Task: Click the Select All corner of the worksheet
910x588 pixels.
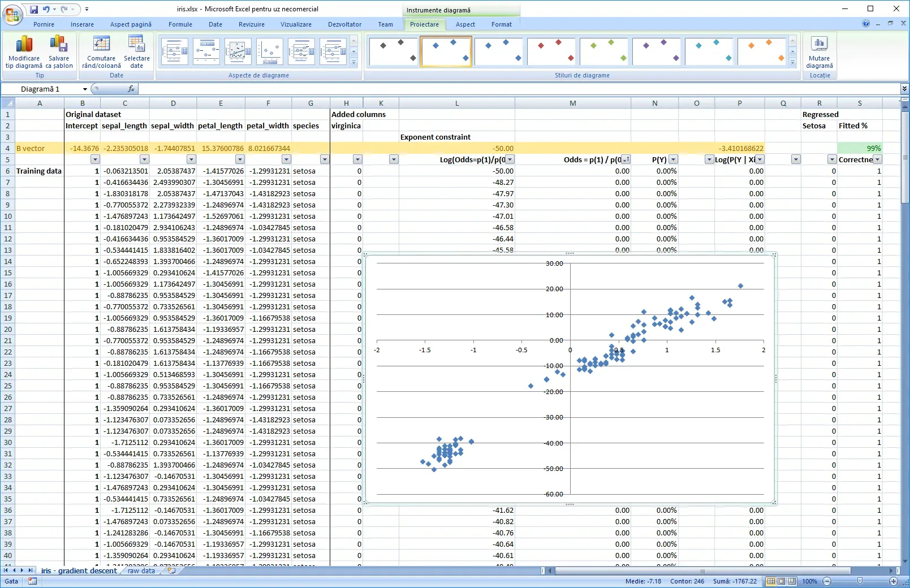Action: [8, 103]
